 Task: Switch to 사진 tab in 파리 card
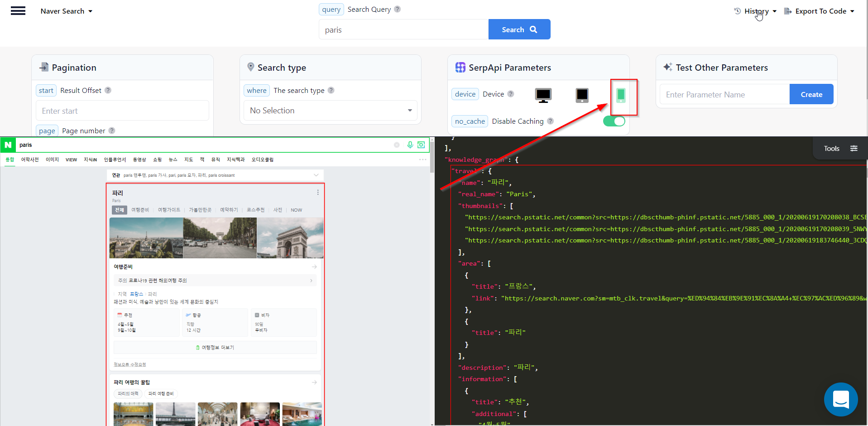[x=278, y=210]
